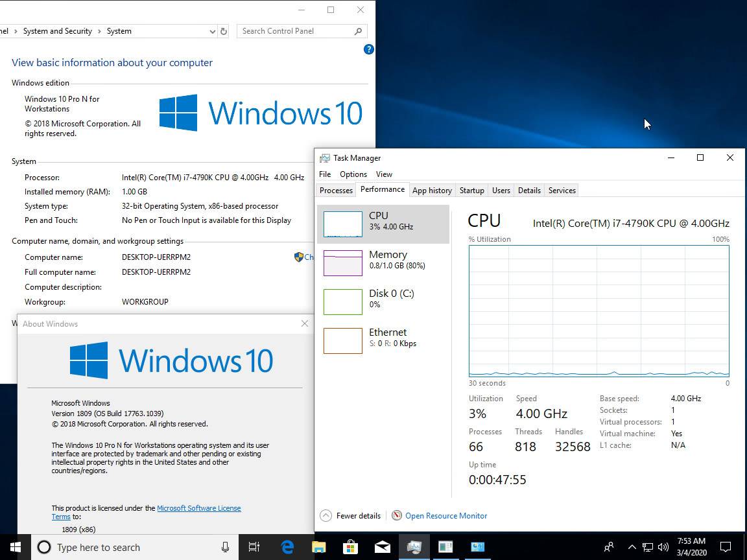
Task: Open the File menu in Task Manager
Action: [x=325, y=174]
